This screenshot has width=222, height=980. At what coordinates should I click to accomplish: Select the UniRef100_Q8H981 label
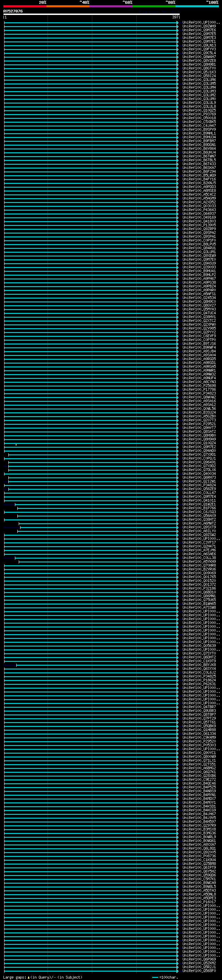[199, 64]
